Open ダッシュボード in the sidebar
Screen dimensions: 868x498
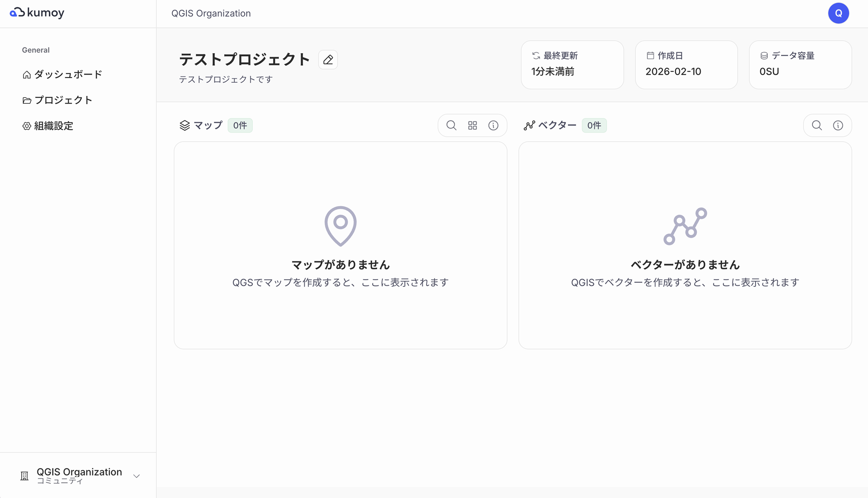(62, 74)
